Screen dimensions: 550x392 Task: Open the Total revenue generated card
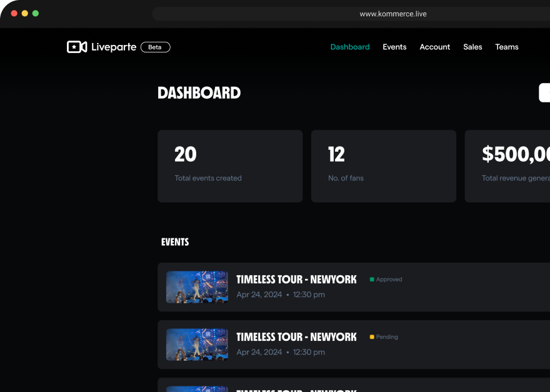point(507,166)
